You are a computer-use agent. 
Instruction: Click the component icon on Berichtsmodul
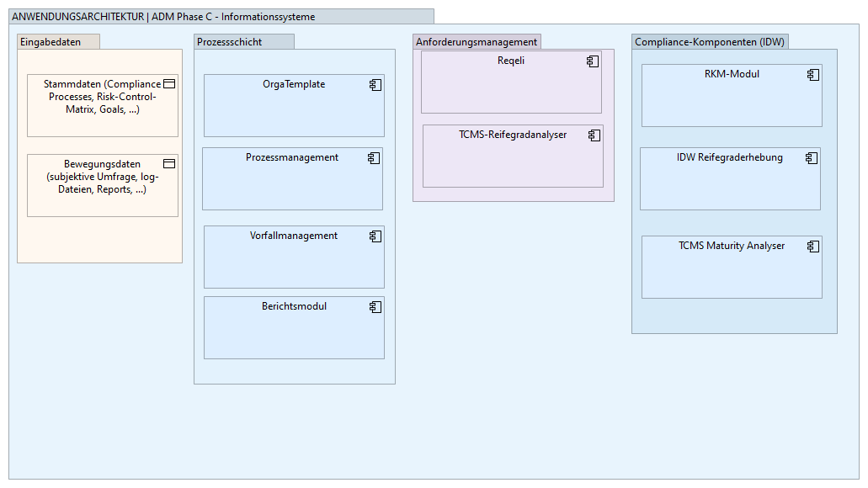(375, 307)
